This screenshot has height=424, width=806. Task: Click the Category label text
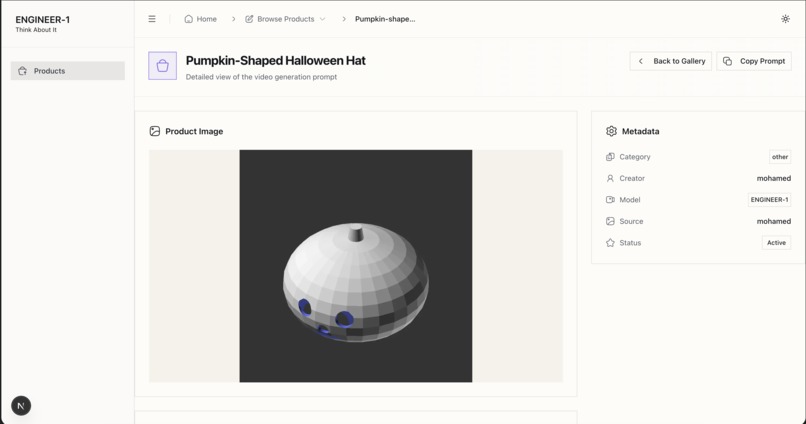[635, 157]
